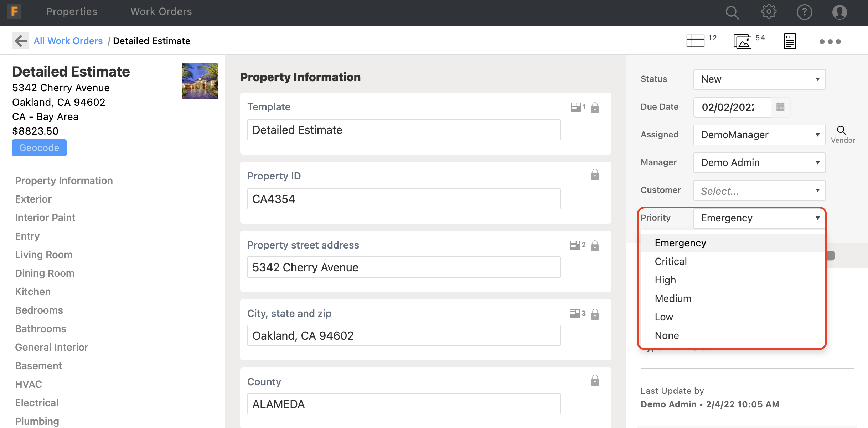Click the Due Date calendar icon
The width and height of the screenshot is (868, 428).
(x=780, y=107)
